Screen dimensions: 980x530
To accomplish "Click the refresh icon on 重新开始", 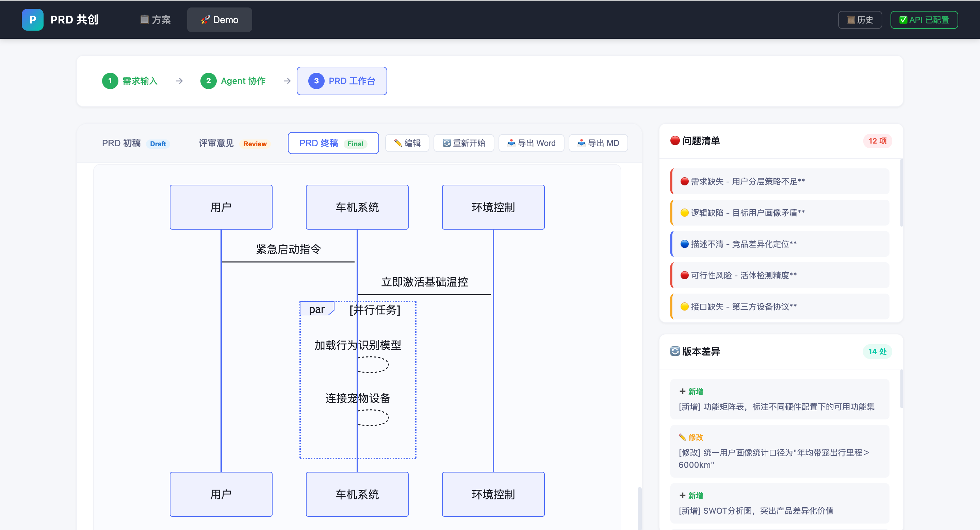I will click(446, 143).
